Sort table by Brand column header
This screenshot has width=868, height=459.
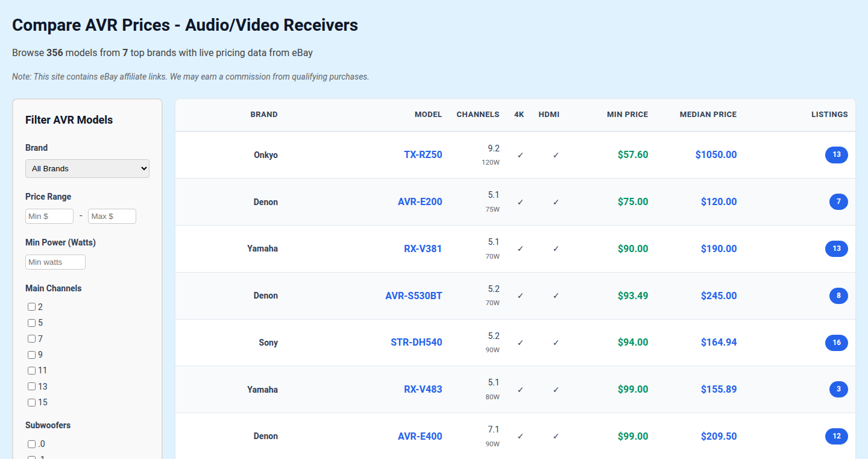click(x=264, y=115)
